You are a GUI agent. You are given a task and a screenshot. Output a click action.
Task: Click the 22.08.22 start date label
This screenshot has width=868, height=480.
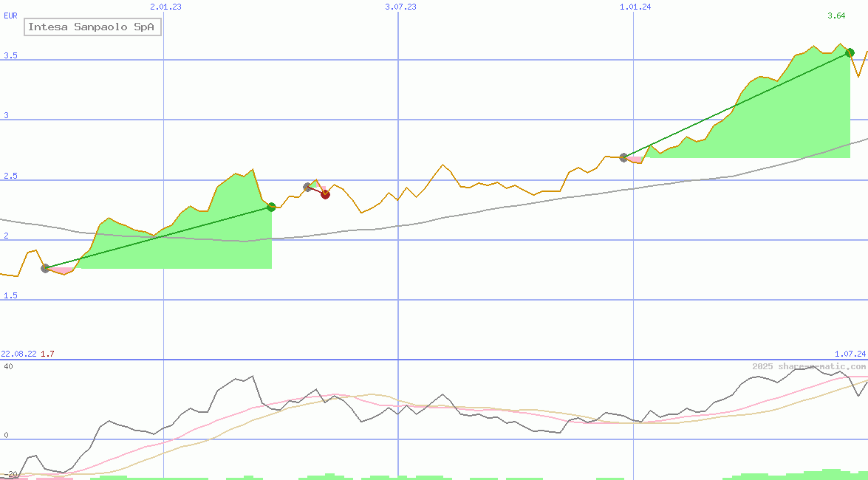coord(18,354)
